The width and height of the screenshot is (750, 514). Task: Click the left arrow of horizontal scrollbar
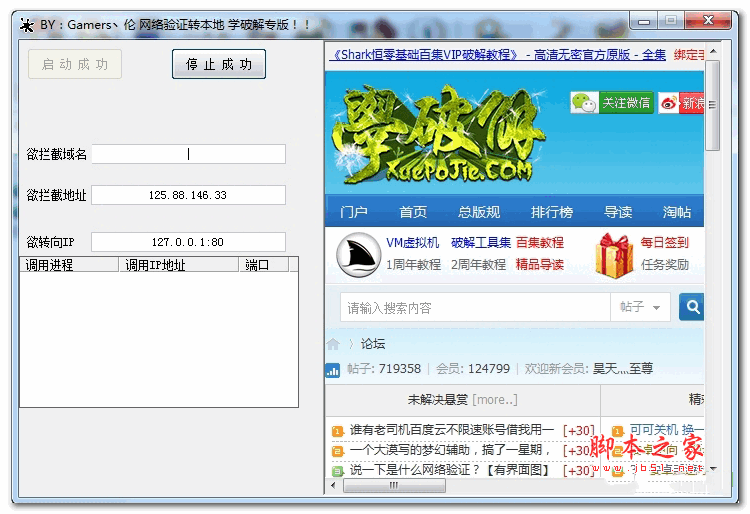[x=333, y=486]
